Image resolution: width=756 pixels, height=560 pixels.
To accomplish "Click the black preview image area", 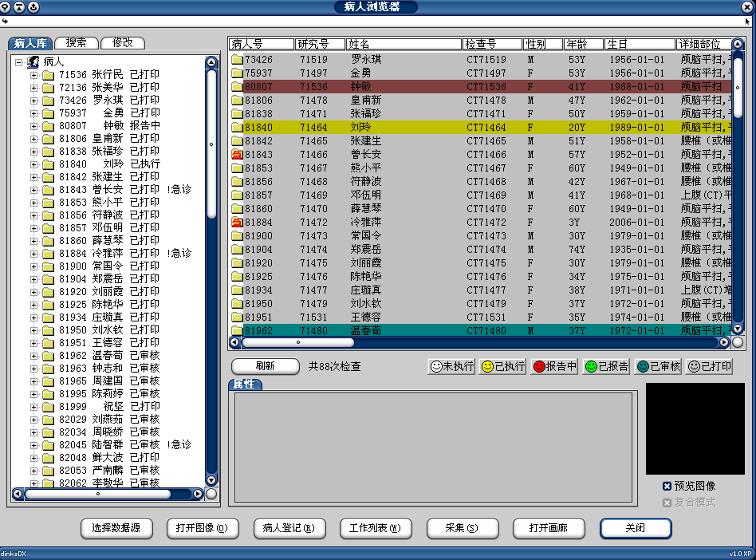I will [x=695, y=429].
